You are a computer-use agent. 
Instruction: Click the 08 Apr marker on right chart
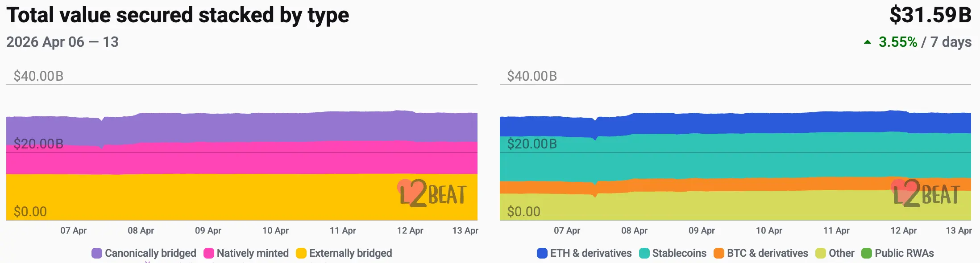click(634, 230)
